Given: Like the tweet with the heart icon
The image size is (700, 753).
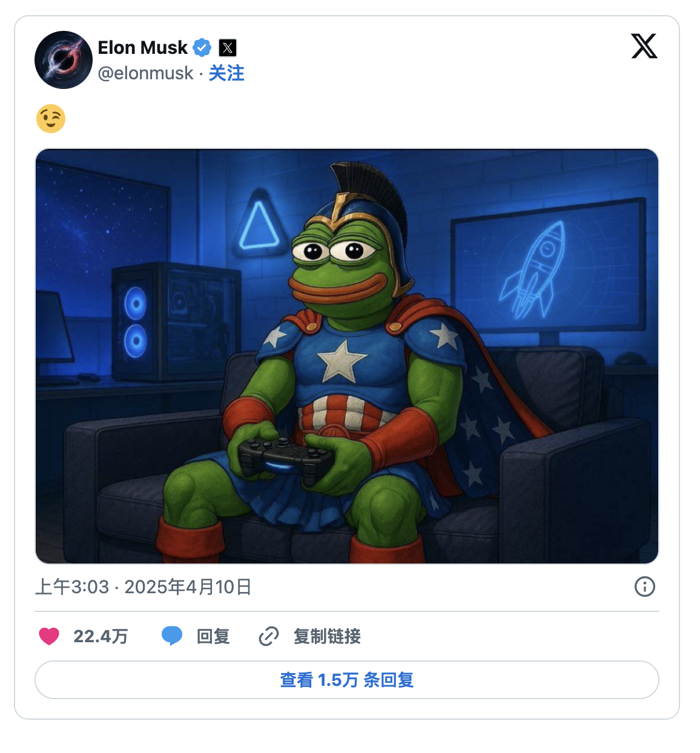Looking at the screenshot, I should [x=49, y=636].
